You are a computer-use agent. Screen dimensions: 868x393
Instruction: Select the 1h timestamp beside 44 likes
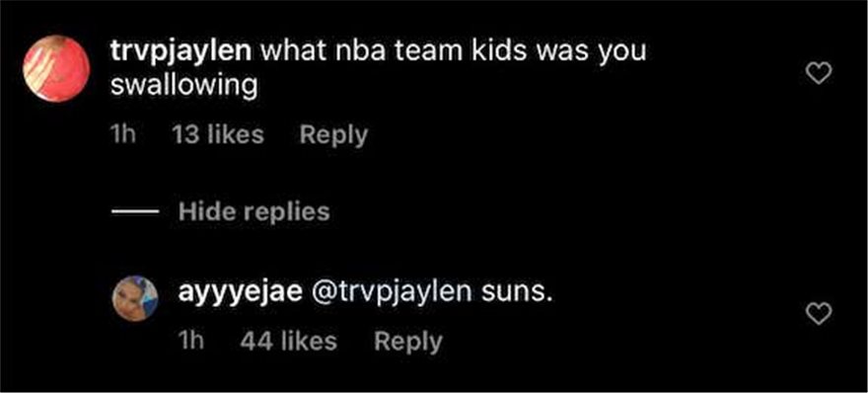tap(191, 341)
